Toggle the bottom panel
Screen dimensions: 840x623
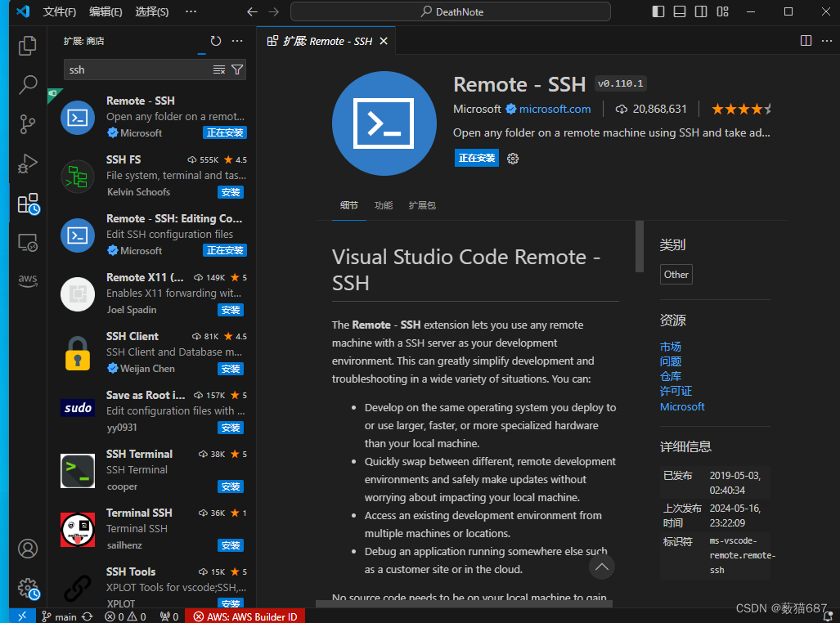click(680, 11)
